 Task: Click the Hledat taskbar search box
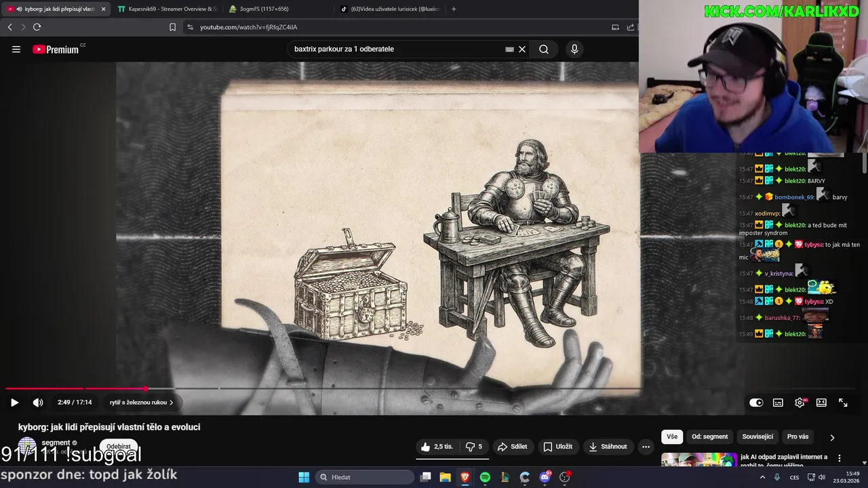[x=364, y=477]
